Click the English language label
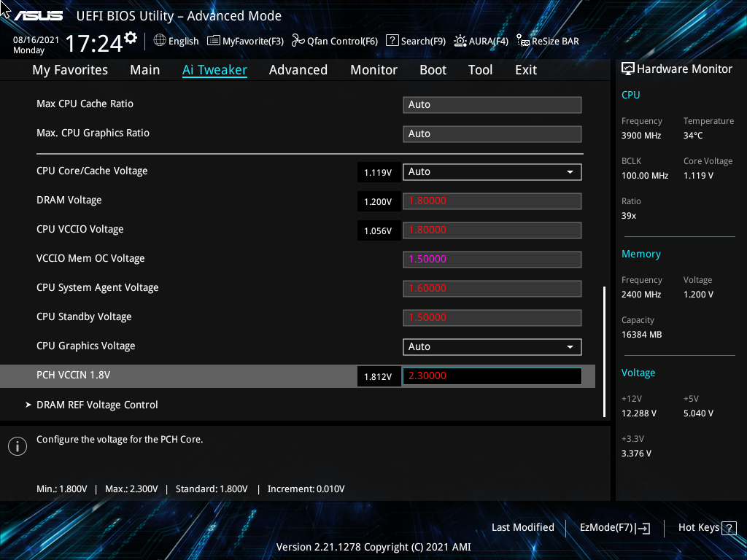This screenshot has height=560, width=747. point(183,41)
